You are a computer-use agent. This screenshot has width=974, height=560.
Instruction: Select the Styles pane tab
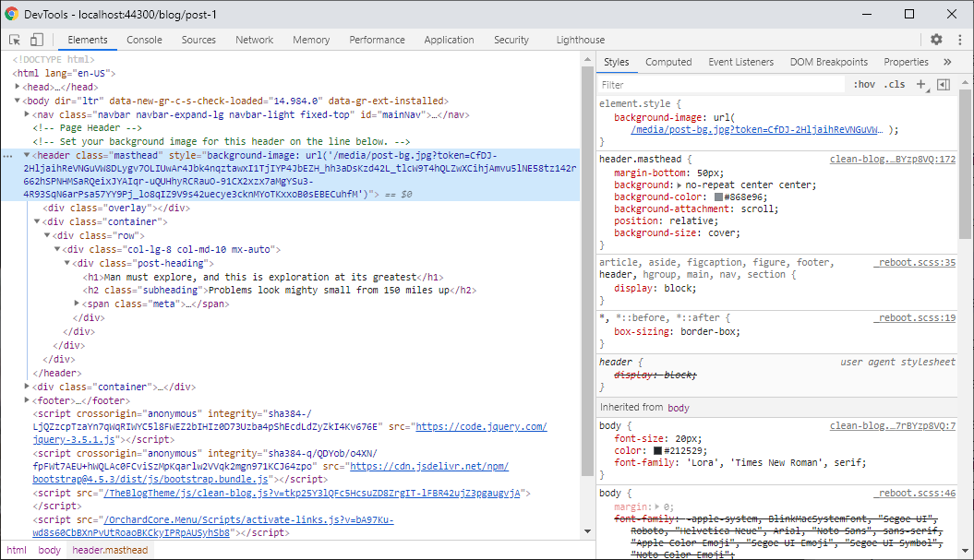coord(616,62)
